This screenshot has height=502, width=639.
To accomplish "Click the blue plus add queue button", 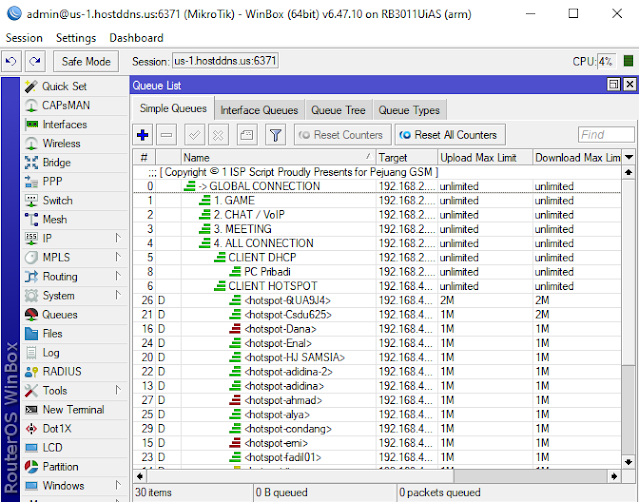I will coord(143,135).
